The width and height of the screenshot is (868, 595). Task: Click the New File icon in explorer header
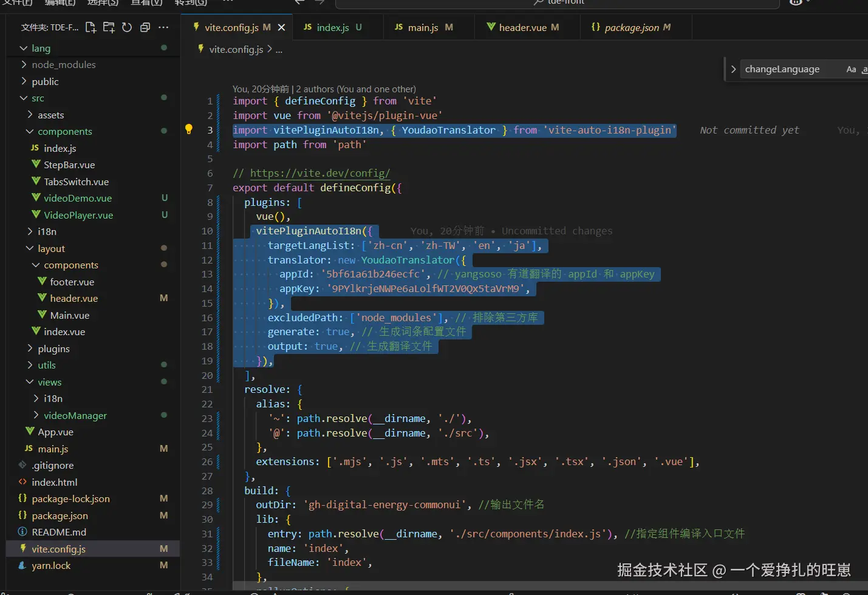pyautogui.click(x=91, y=27)
